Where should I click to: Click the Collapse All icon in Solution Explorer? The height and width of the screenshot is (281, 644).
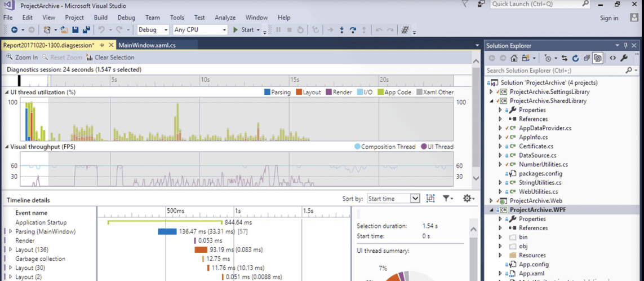587,59
